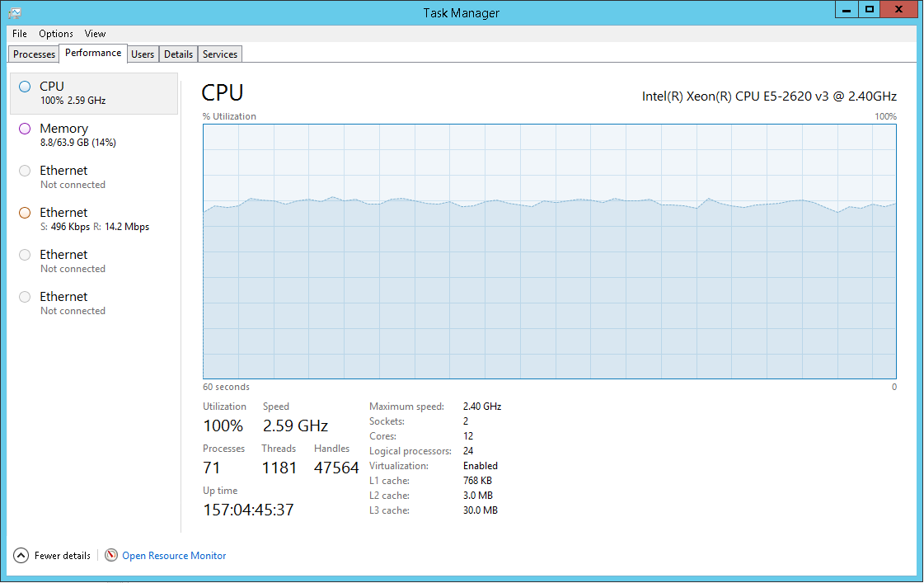Screen dimensions: 924x583
Task: Click the Resource Monitor gauge icon
Action: tap(112, 556)
